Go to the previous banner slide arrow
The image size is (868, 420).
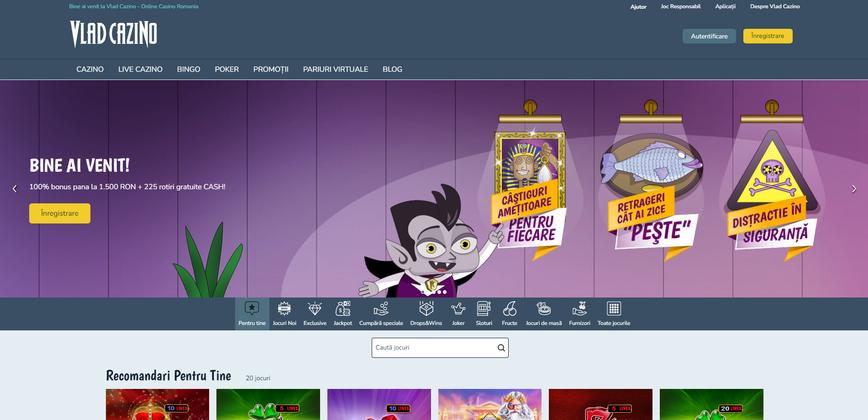coord(15,189)
